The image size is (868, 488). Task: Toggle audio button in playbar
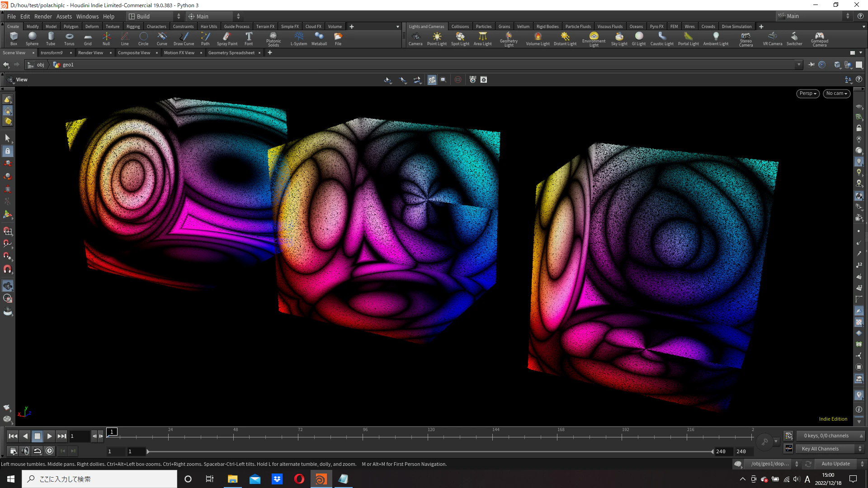25,450
